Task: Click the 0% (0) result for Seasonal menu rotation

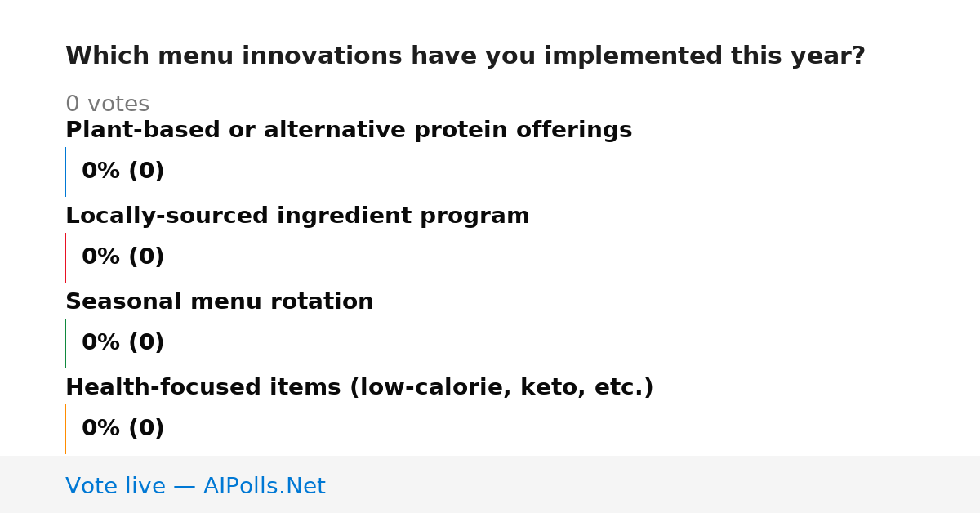Action: 122,343
